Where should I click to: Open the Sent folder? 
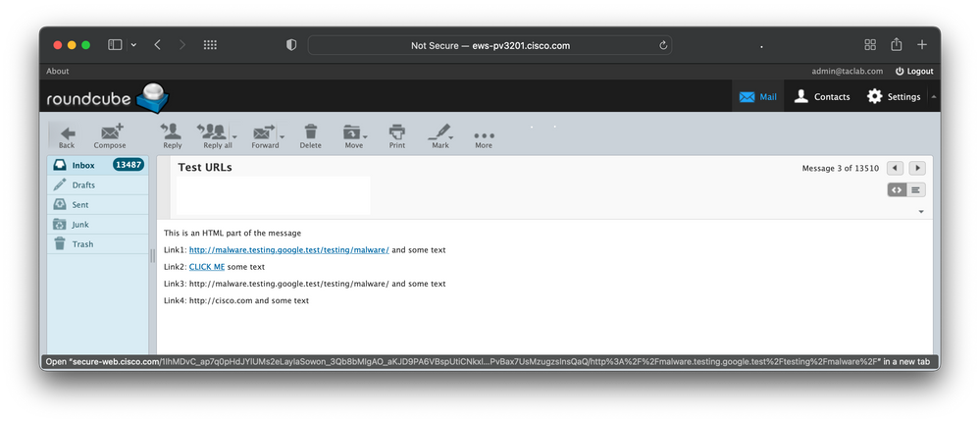tap(98, 204)
